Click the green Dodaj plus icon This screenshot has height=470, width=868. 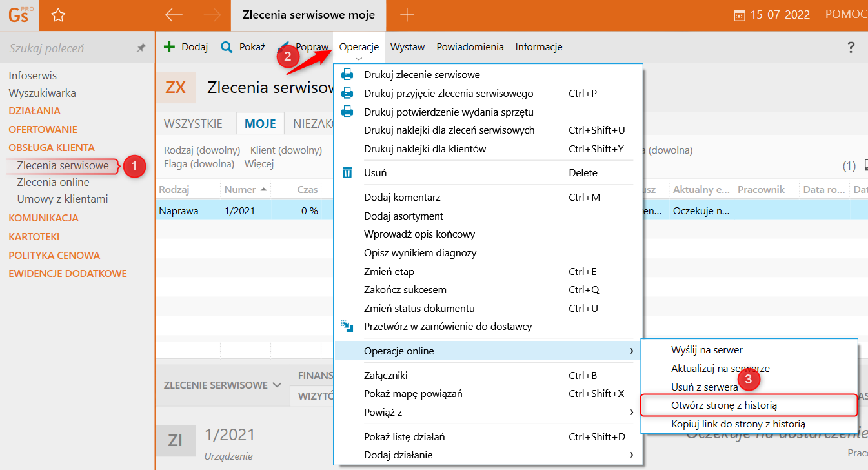coord(170,46)
